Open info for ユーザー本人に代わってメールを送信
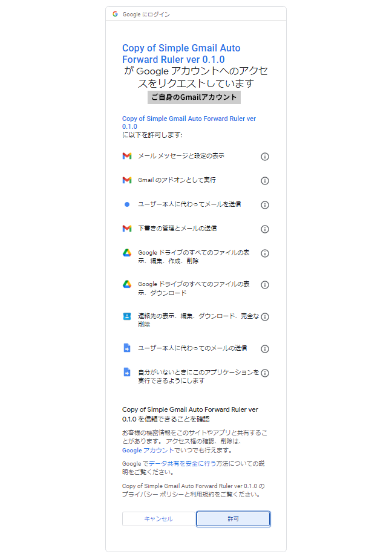392x557 pixels. coord(265,205)
